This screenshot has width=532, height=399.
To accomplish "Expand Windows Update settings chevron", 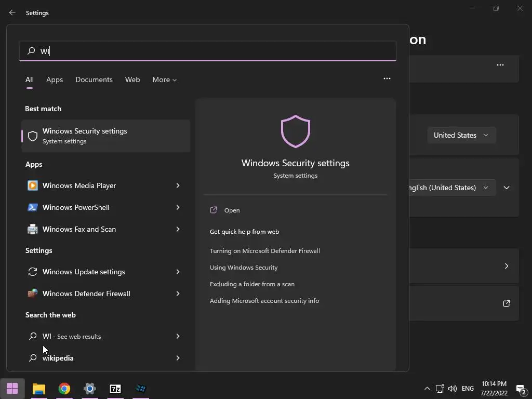I will 178,272.
